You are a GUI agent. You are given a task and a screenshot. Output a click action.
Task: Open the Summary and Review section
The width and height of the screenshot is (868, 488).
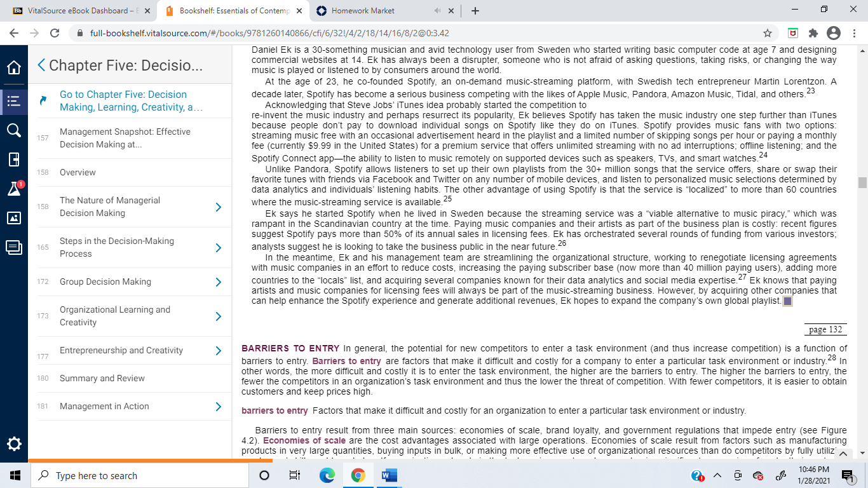[102, 378]
